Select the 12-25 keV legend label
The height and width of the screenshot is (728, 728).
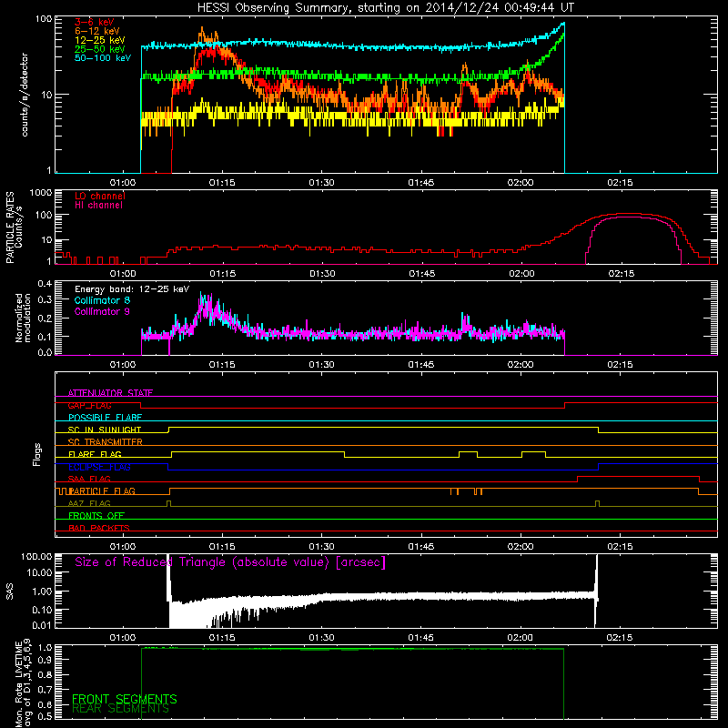(100, 40)
